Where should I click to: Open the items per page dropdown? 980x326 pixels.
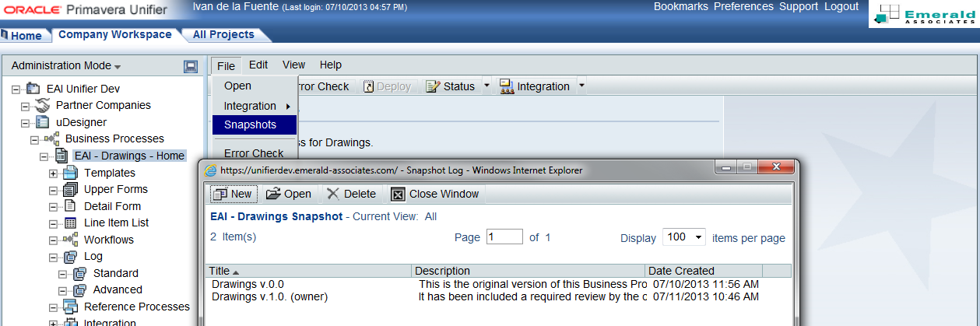[683, 237]
